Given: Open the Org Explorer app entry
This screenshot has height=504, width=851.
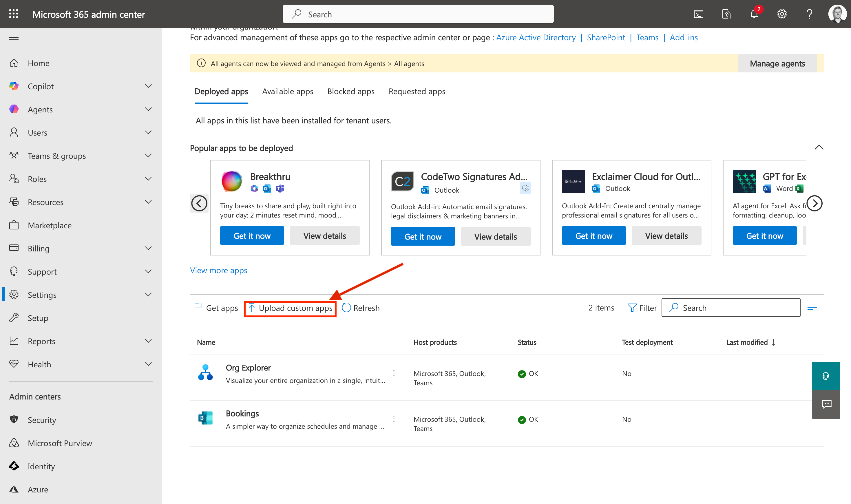Looking at the screenshot, I should pos(248,368).
